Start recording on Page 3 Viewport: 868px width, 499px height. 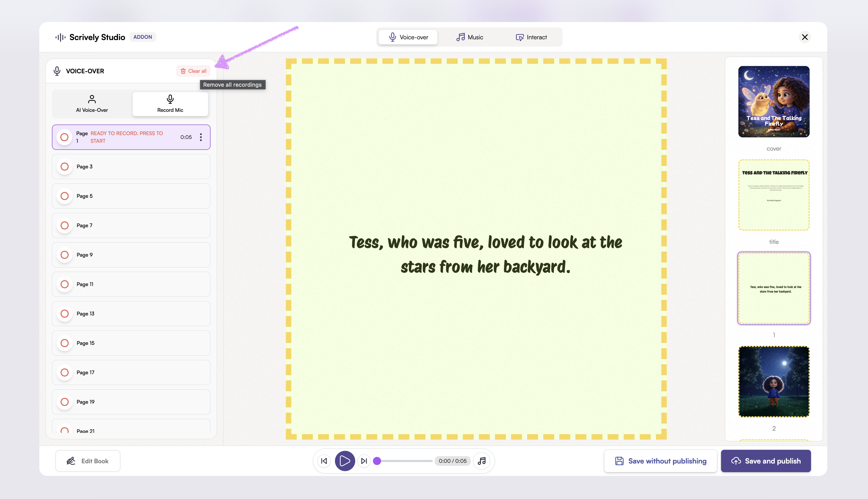[x=64, y=167]
